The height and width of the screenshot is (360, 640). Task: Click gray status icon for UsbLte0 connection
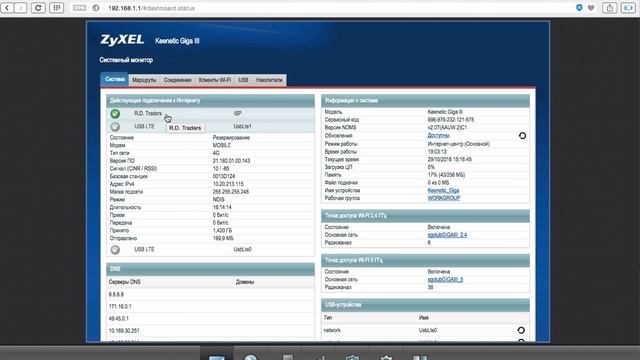115,250
